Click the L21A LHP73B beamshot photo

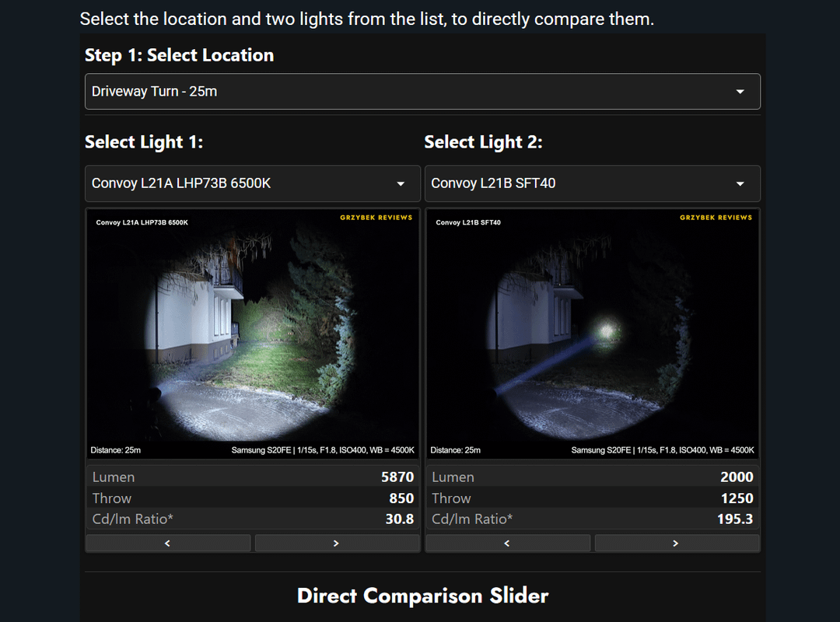(x=253, y=334)
